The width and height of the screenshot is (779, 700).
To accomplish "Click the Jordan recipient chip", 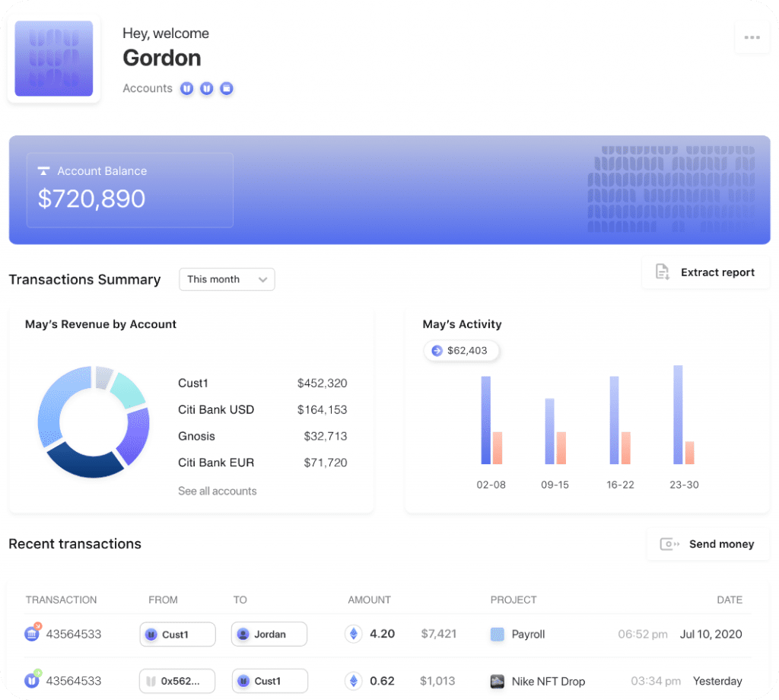I will tap(269, 635).
